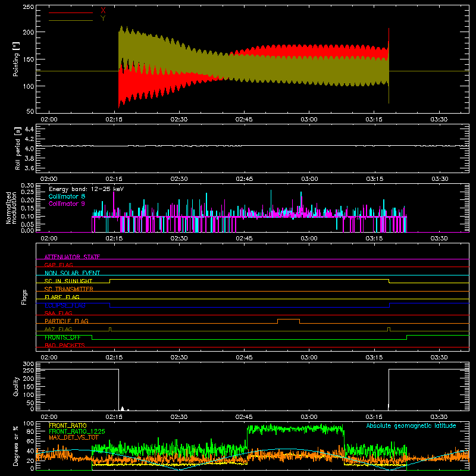Click the Quality axis title
The image size is (476, 476).
(x=16, y=386)
